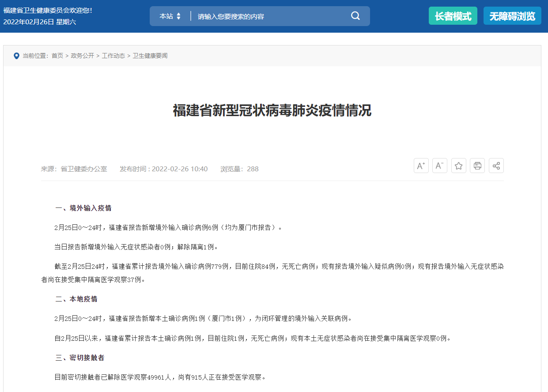
Task: Click publish time 2022-02-26 10:40
Action: tap(180, 169)
